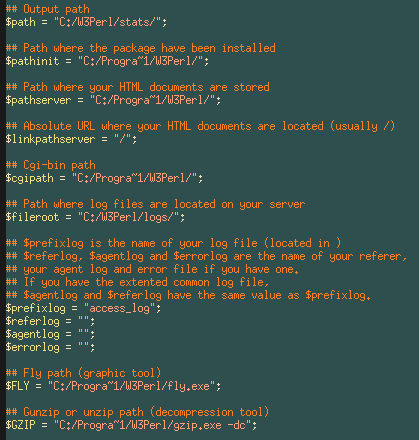This screenshot has width=419, height=440.
Task: Place cursor on the $pathinit line
Action: (x=107, y=61)
